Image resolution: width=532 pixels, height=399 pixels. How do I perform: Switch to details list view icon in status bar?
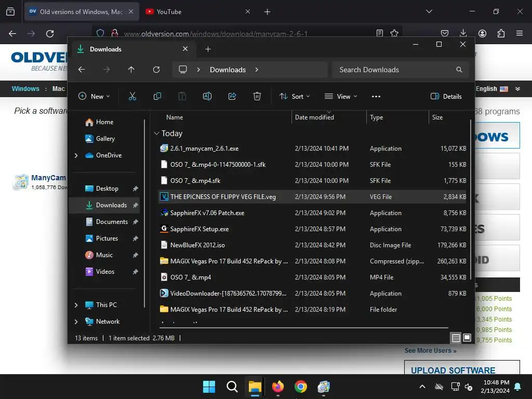[x=456, y=338]
